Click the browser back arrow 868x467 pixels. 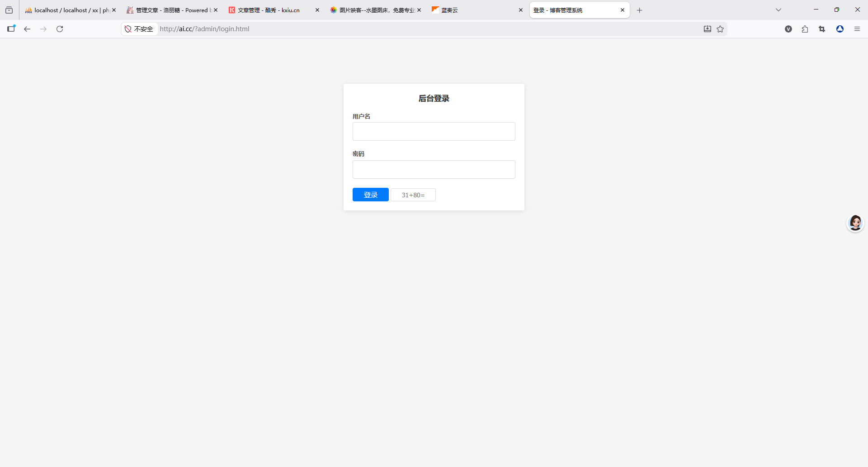[27, 29]
